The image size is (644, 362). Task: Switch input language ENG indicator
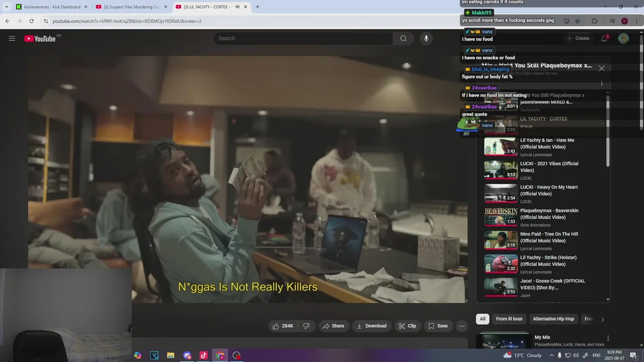(x=597, y=355)
